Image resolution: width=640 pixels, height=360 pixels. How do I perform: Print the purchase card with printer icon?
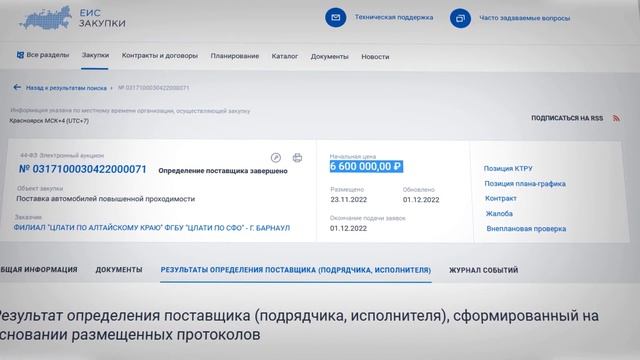(x=298, y=158)
